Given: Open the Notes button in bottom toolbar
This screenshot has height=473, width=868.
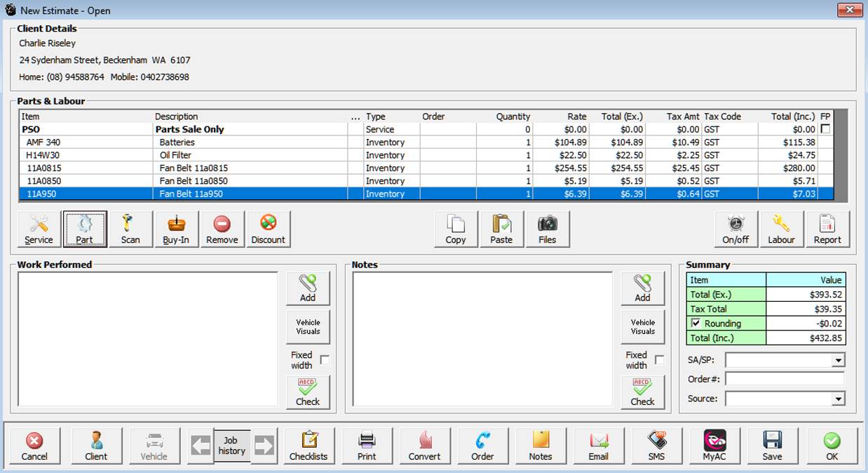Looking at the screenshot, I should coord(541,446).
